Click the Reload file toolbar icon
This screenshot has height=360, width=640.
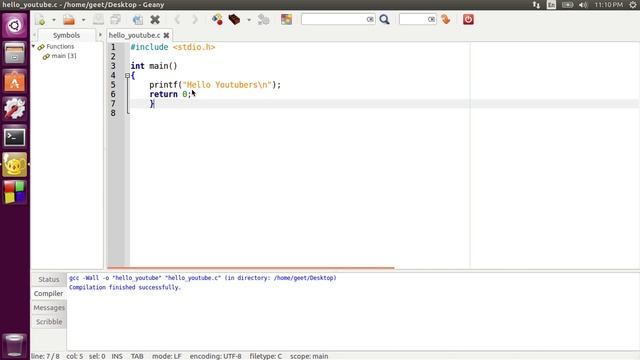click(138, 20)
